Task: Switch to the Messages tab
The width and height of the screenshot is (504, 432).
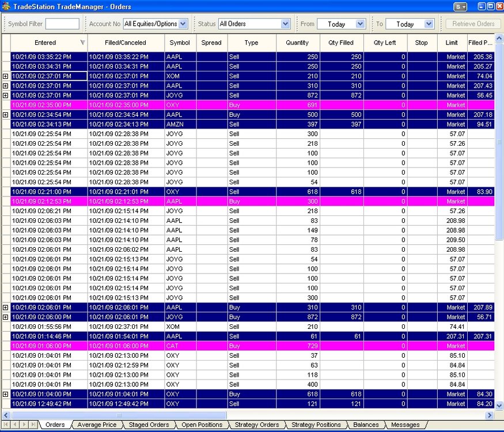Action: pos(406,425)
